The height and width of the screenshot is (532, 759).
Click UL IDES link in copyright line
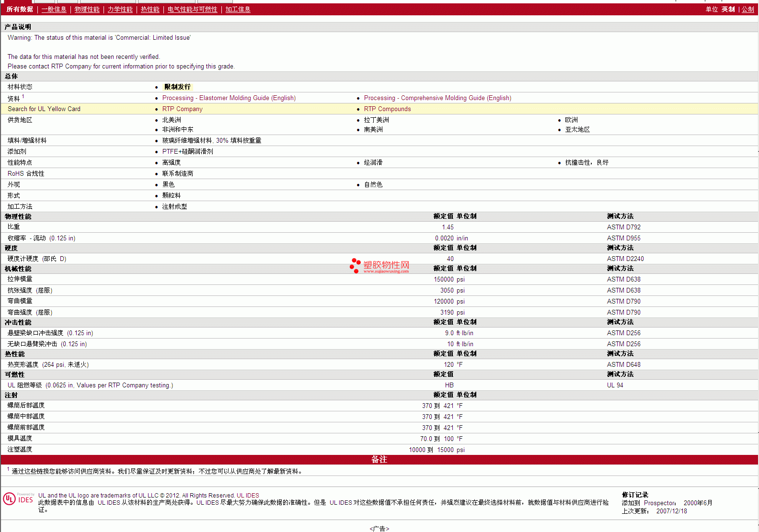[248, 496]
